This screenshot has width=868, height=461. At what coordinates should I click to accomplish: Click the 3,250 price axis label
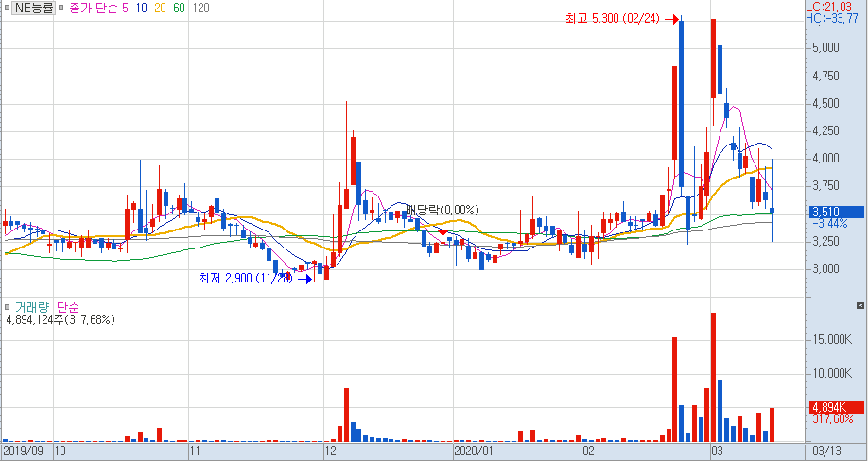[x=826, y=242]
